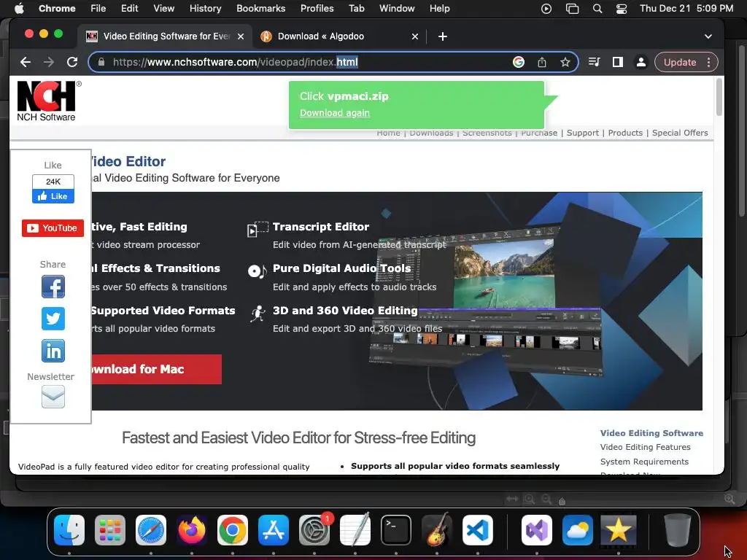
Task: Open System Preferences from the Dock
Action: pos(314,530)
